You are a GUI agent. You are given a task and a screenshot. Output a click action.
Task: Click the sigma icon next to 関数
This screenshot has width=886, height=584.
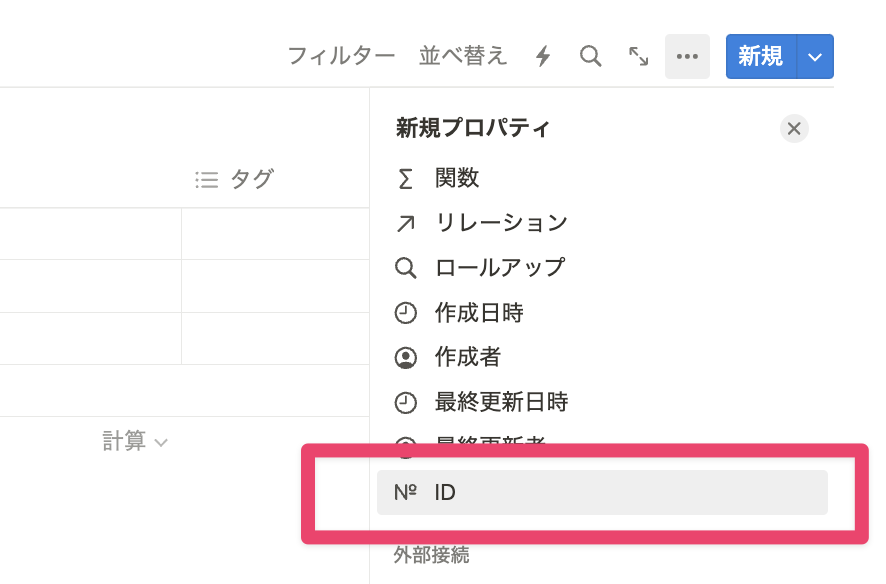(405, 179)
